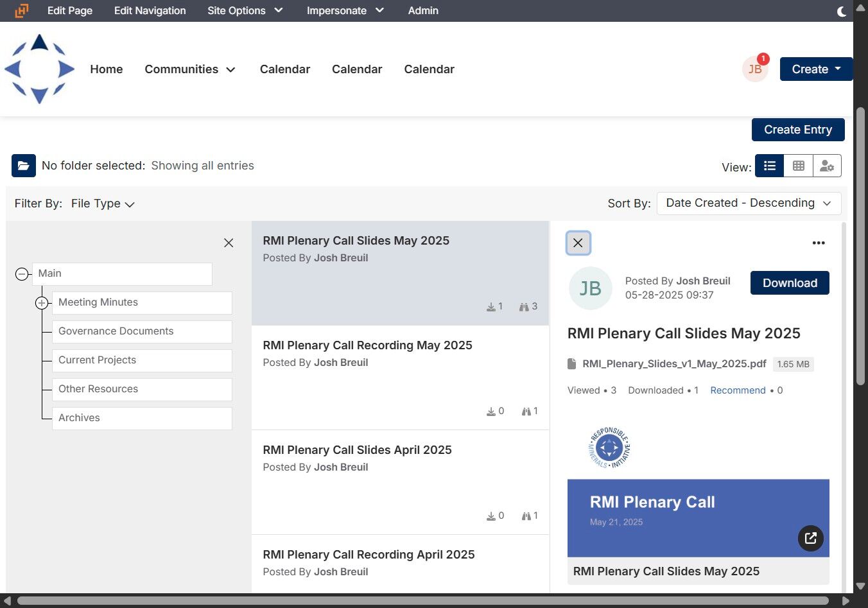
Task: Select the Archives folder
Action: [142, 419]
